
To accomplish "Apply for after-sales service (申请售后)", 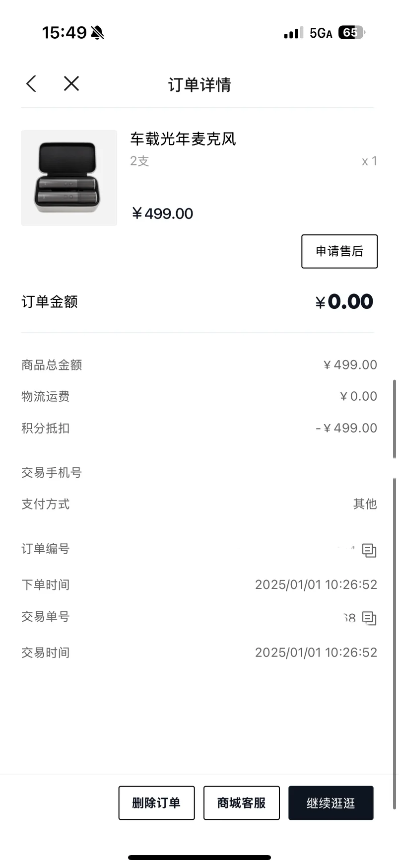I will tap(339, 251).
